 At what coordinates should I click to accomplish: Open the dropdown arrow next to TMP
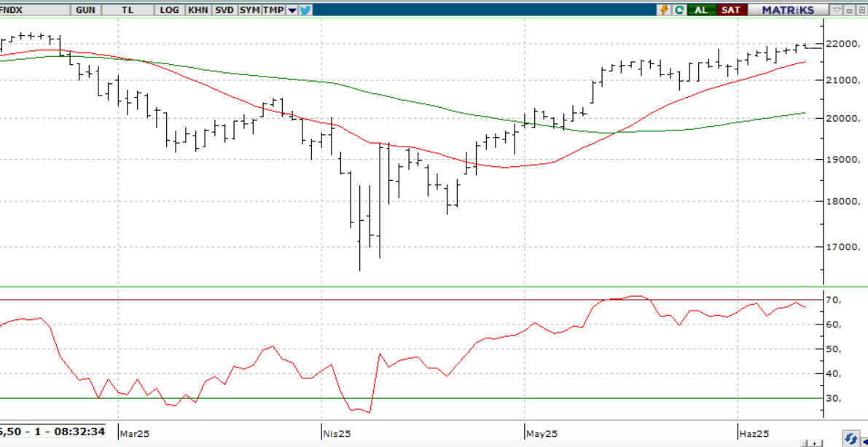click(x=292, y=10)
